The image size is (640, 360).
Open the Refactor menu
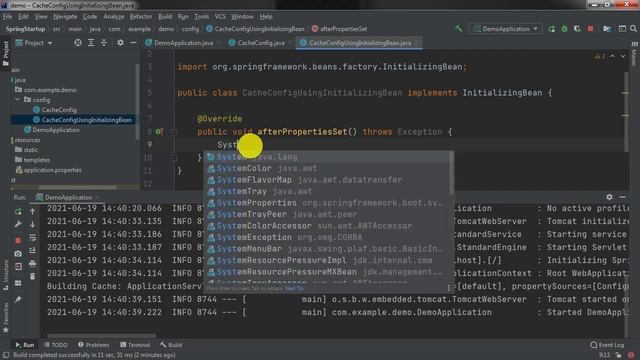point(141,17)
